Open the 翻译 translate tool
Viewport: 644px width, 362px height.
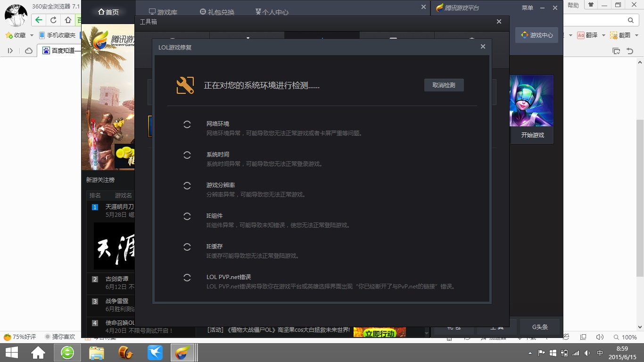(587, 35)
